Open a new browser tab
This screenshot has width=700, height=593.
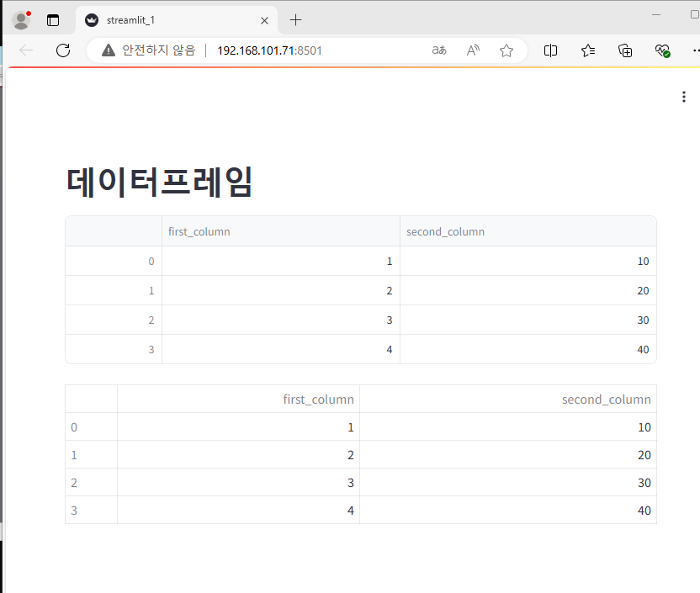[295, 20]
